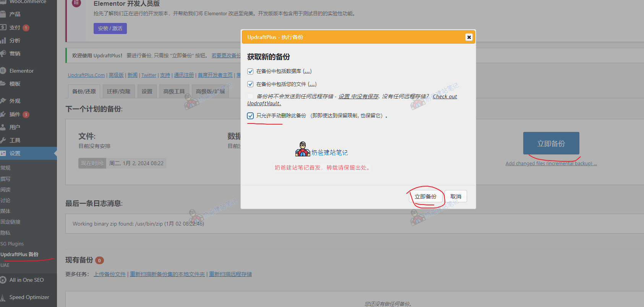Open the 隐私 settings submenu
Viewport: 644px width, 307px height.
[x=5, y=233]
